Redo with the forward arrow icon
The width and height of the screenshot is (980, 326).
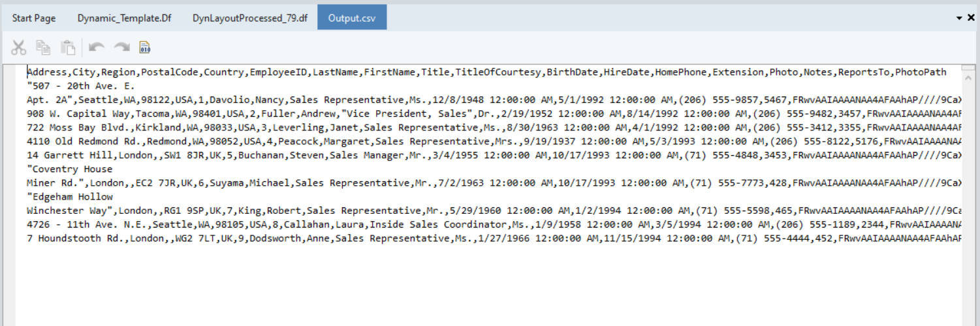(x=121, y=47)
